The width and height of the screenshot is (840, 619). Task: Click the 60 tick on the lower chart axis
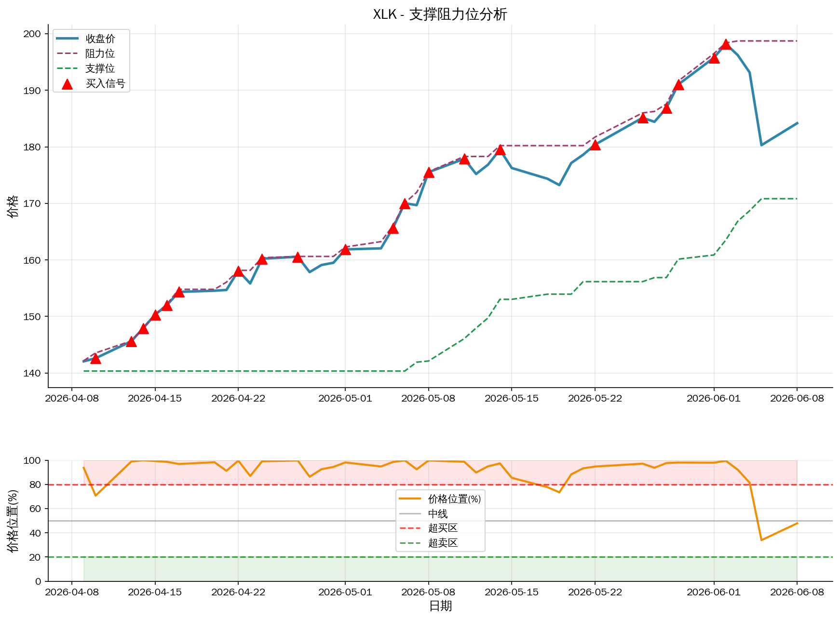point(36,509)
